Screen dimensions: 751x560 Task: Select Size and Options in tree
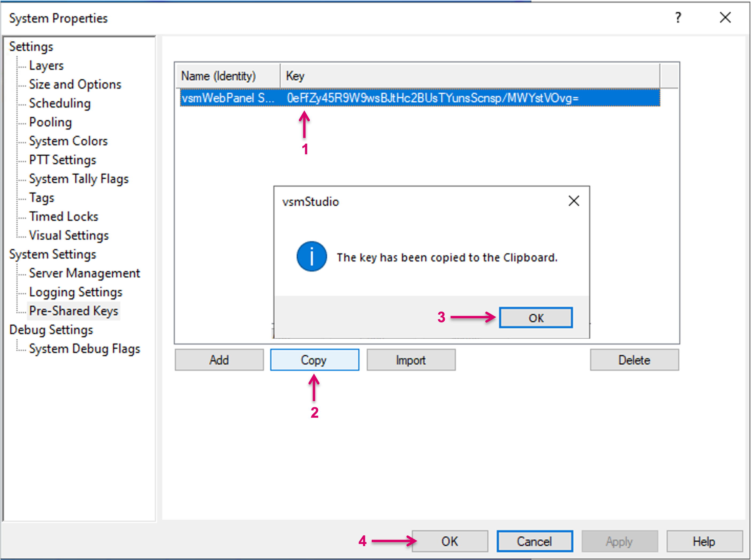tap(75, 85)
